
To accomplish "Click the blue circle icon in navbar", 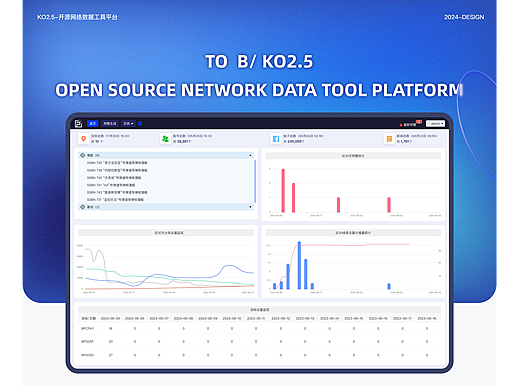I will (140, 124).
